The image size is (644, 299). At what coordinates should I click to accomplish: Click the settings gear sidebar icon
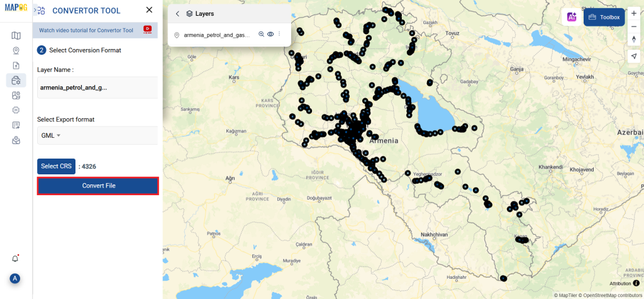tap(16, 110)
